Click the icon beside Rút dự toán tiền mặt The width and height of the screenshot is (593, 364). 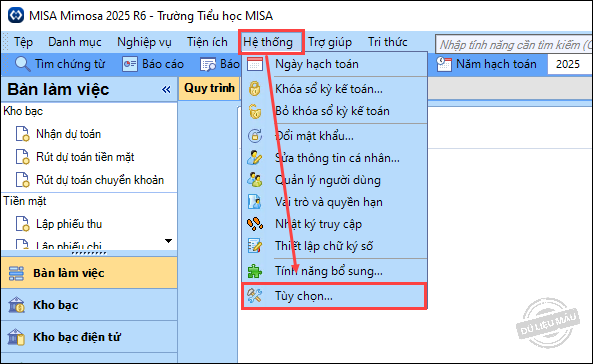click(x=22, y=157)
